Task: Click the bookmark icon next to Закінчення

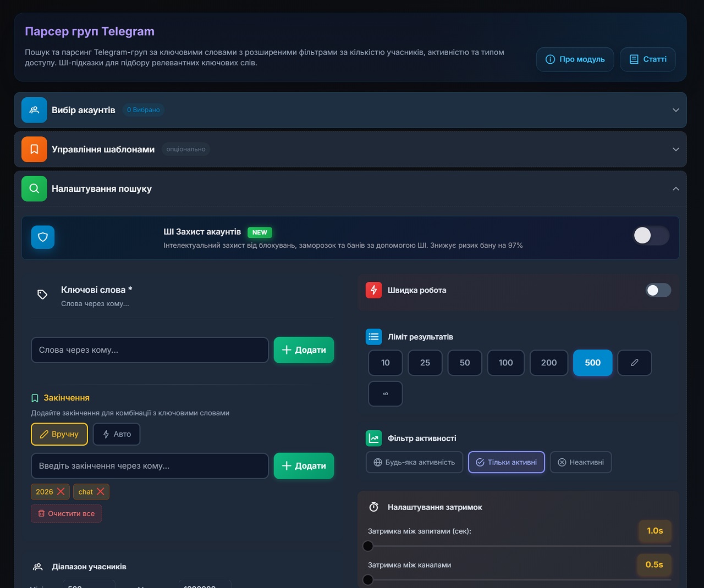Action: [x=35, y=398]
